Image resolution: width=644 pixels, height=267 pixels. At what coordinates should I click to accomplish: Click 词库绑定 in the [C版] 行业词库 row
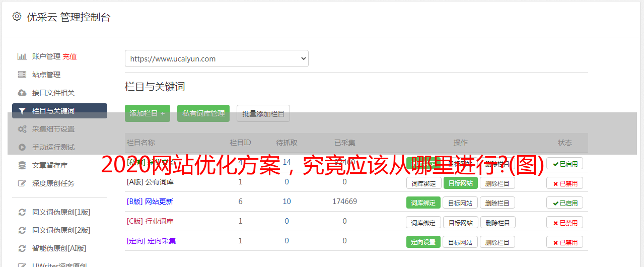(x=424, y=223)
